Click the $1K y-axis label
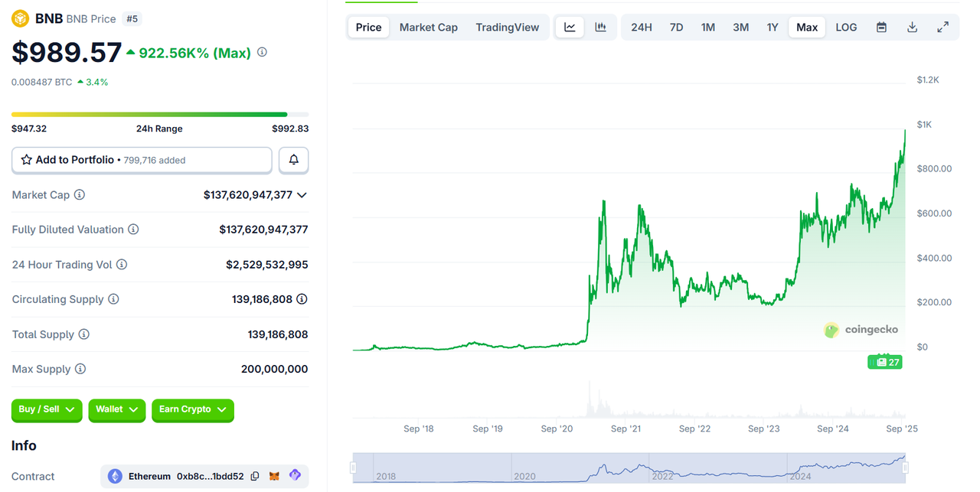Image resolution: width=980 pixels, height=492 pixels. coord(924,124)
